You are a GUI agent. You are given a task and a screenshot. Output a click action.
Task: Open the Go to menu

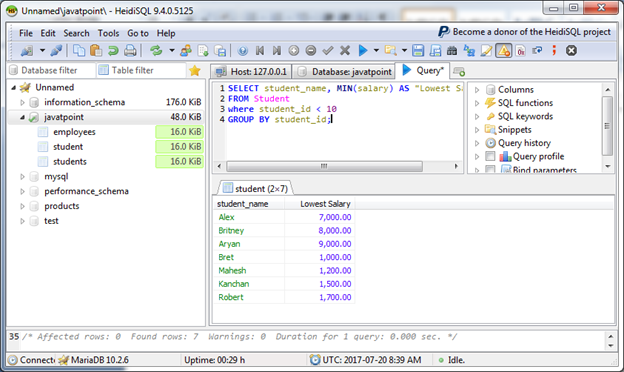[138, 33]
